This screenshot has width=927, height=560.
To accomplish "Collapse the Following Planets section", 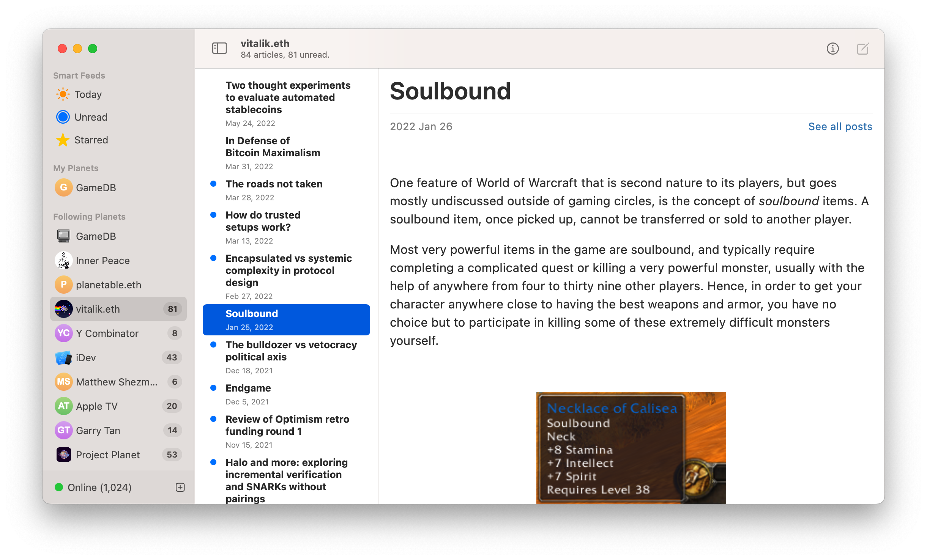I will pos(89,216).
